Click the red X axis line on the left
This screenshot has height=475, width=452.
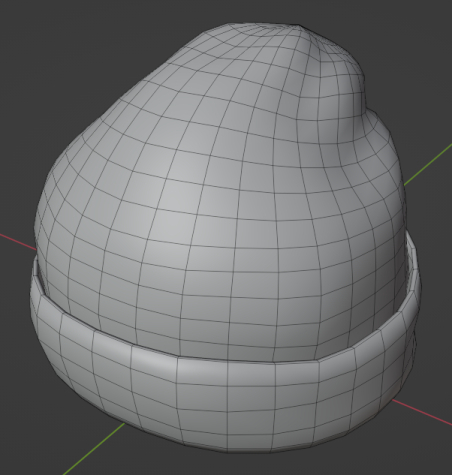(18, 242)
